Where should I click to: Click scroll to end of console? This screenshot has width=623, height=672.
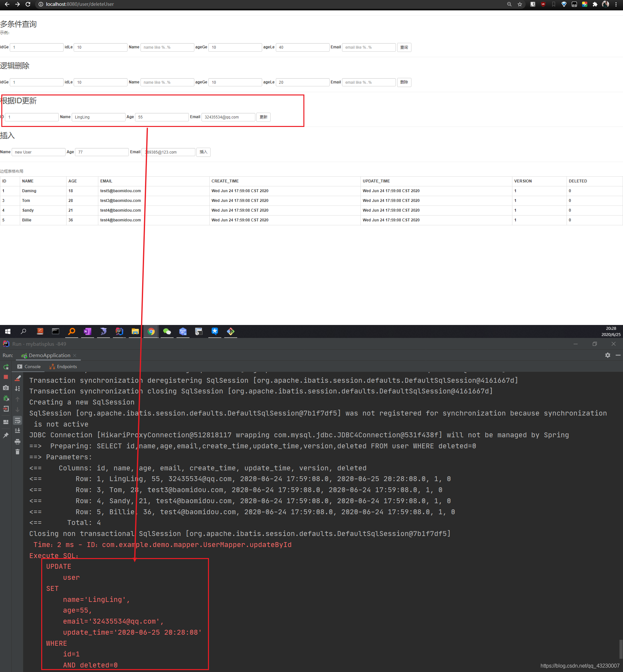[x=18, y=431]
